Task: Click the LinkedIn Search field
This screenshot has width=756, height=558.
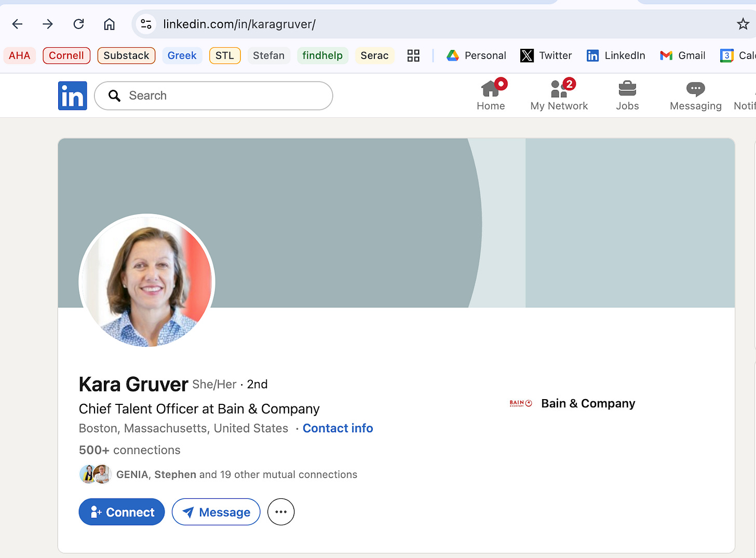Action: click(213, 96)
